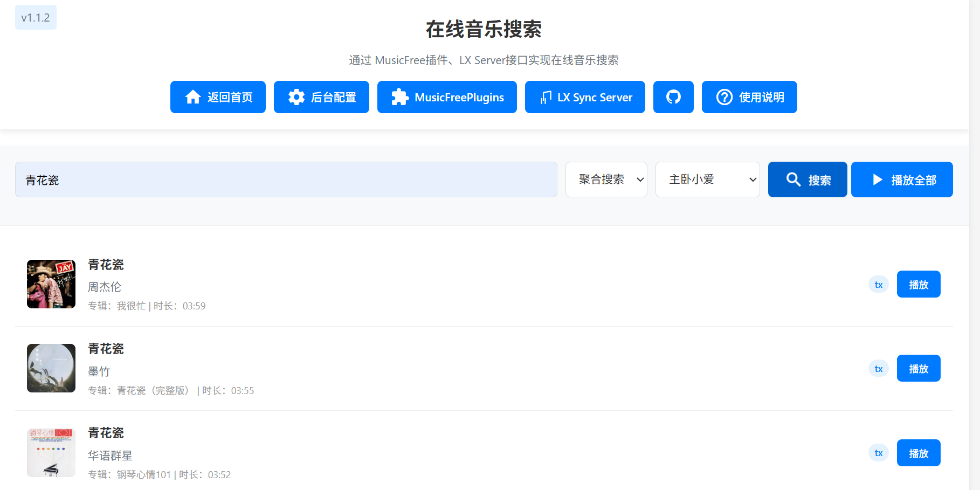
Task: Click the tx tag on 周杰伦's song
Action: click(879, 285)
